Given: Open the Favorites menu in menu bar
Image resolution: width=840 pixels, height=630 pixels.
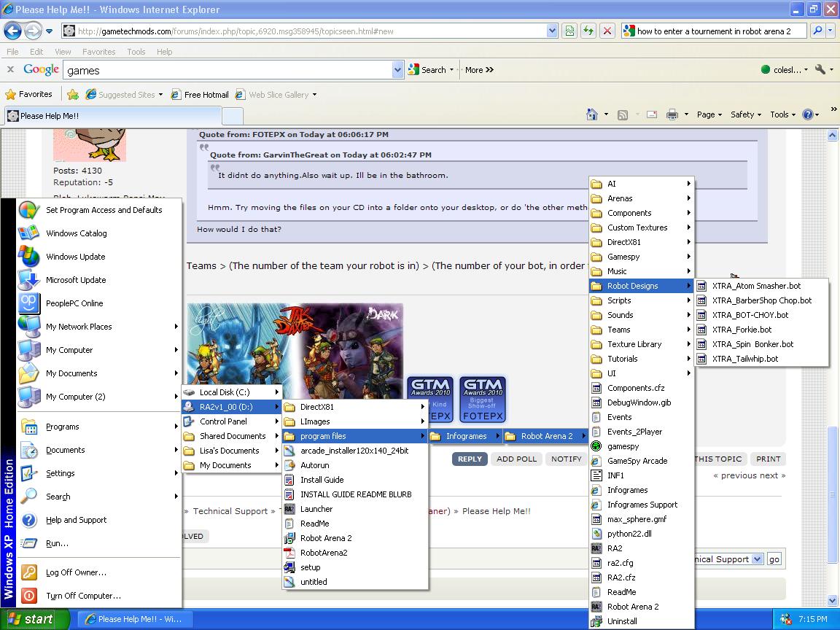Looking at the screenshot, I should click(98, 52).
